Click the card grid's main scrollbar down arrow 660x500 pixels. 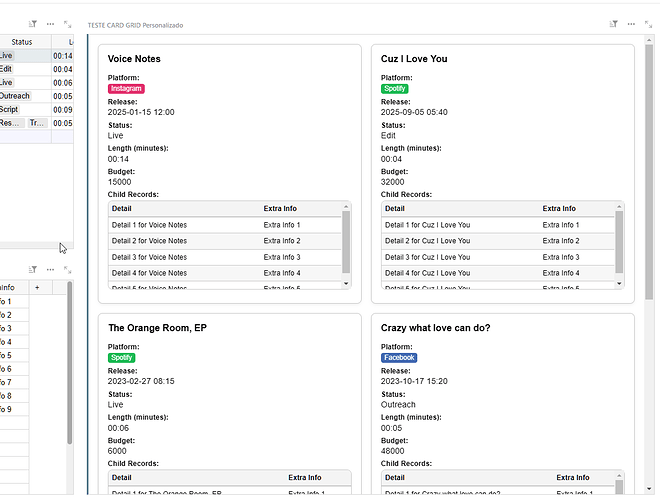coord(649,489)
